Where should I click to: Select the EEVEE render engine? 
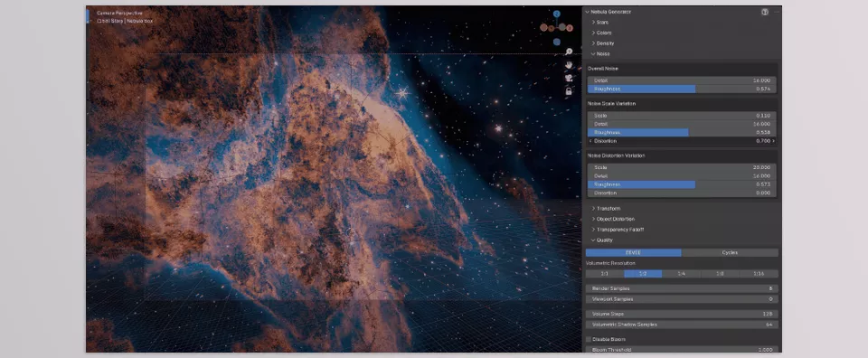click(633, 252)
